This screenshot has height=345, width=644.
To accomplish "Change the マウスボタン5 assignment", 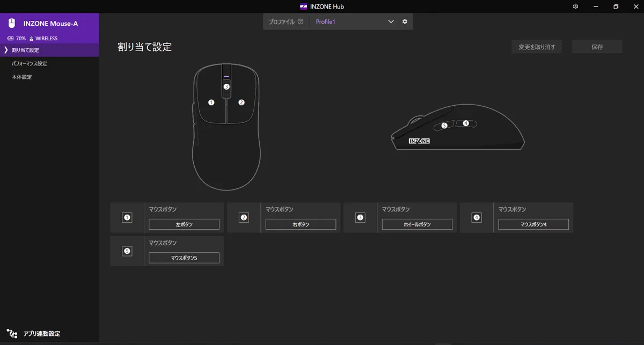I will 184,258.
